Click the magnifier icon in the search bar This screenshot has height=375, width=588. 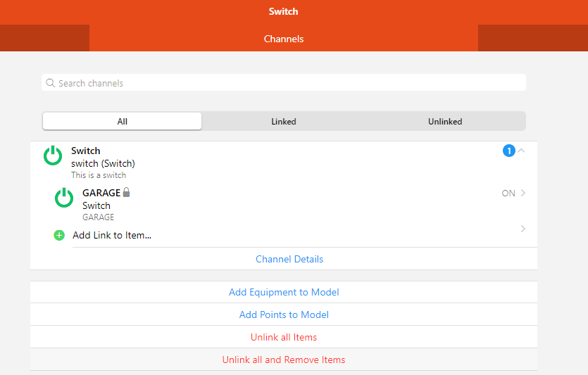click(x=51, y=83)
